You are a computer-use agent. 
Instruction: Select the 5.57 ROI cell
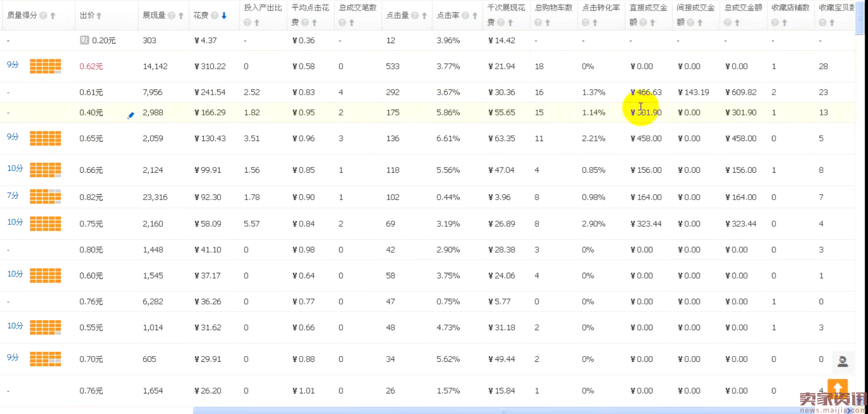click(252, 224)
